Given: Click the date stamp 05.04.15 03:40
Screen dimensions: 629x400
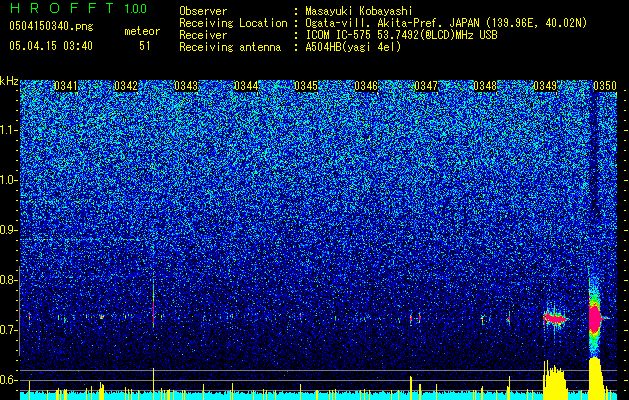Looking at the screenshot, I should (51, 46).
